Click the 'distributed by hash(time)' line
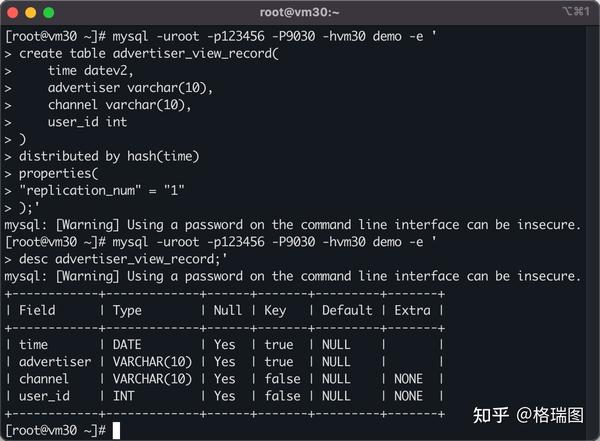Viewport: 600px width, 441px height. 110,156
